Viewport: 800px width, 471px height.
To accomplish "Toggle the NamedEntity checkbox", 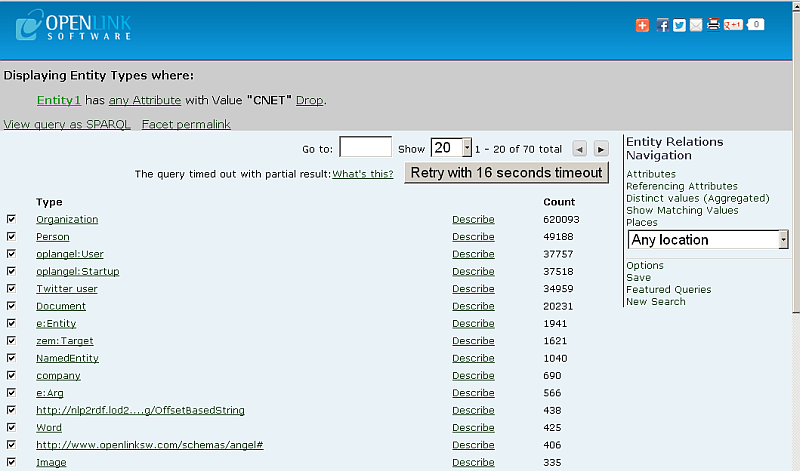I will (x=11, y=358).
